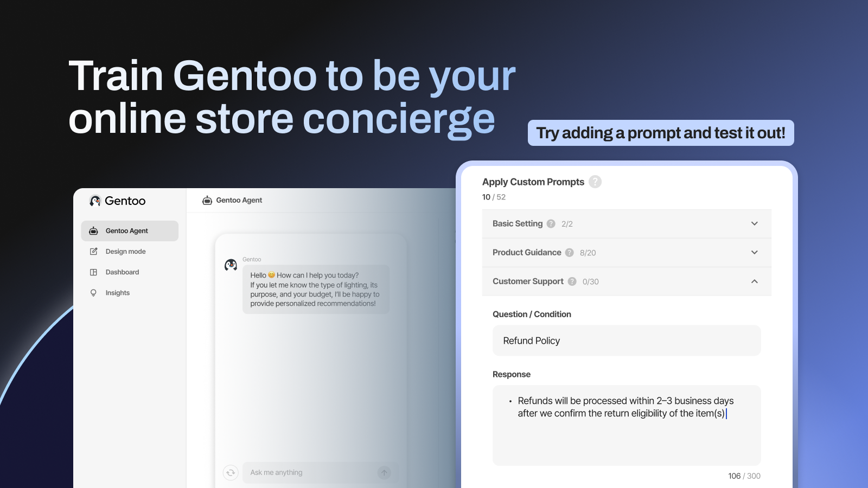The image size is (868, 488).
Task: Expand the Basic Setting section chevron
Action: (x=754, y=224)
